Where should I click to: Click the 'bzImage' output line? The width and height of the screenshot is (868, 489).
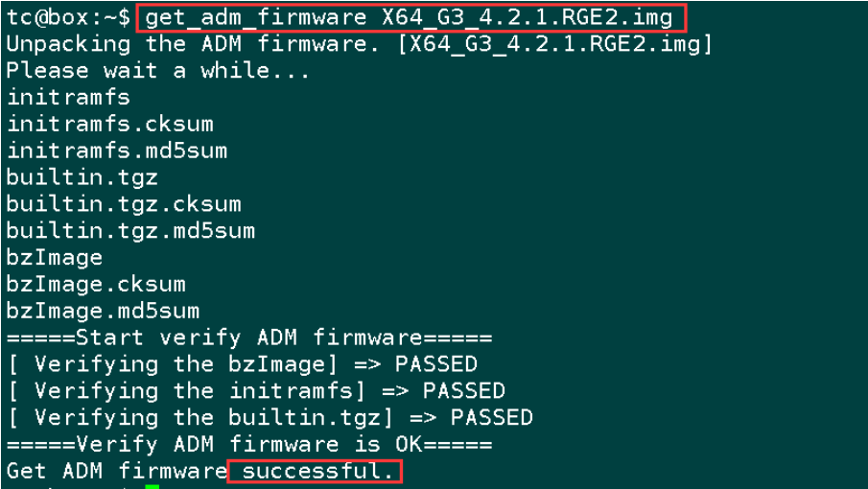(55, 258)
